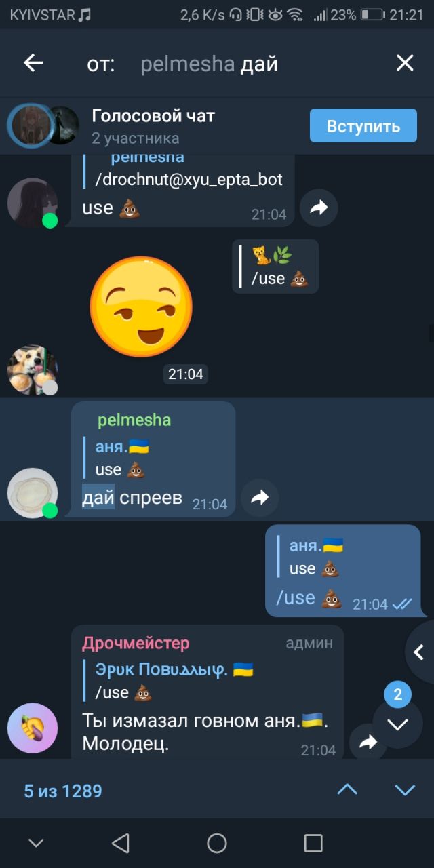
Task: Tap Android home circle button
Action: [217, 843]
